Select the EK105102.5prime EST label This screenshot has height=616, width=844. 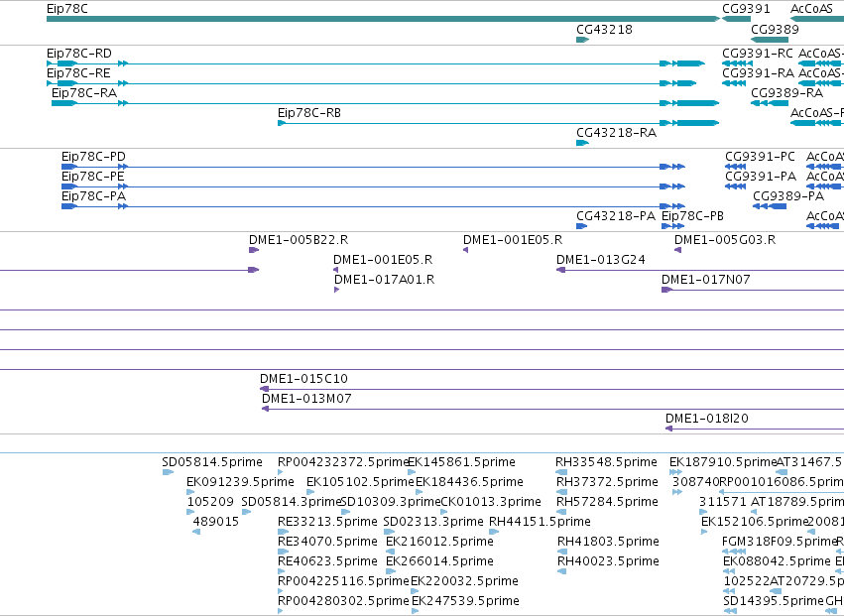pyautogui.click(x=360, y=482)
